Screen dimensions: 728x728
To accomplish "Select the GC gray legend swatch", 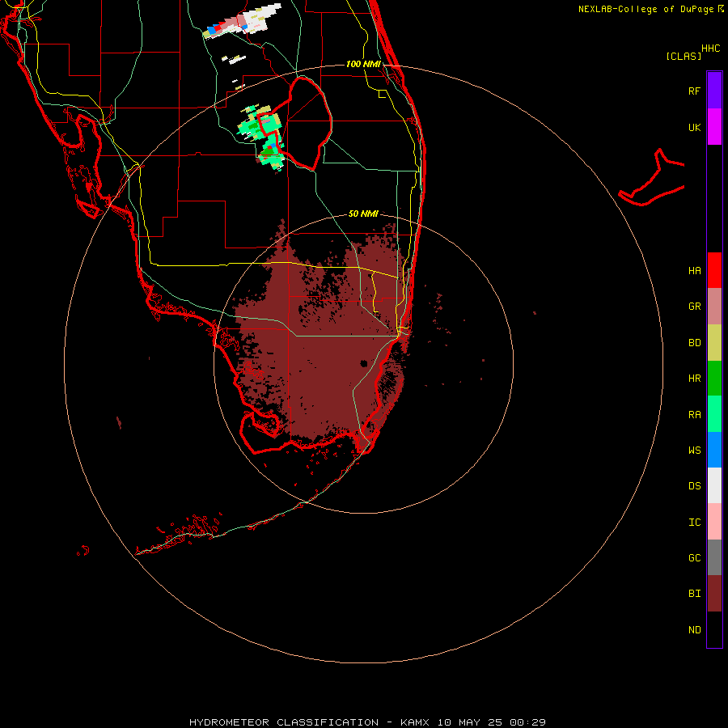I will tap(714, 557).
